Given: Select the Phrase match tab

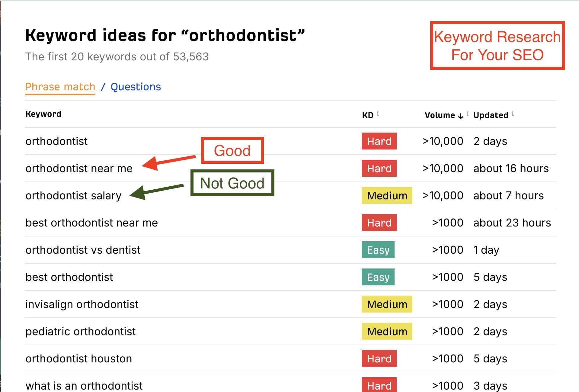Looking at the screenshot, I should [60, 87].
